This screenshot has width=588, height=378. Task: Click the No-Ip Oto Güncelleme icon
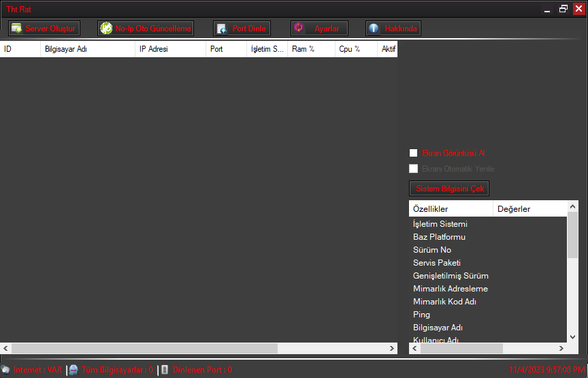tap(106, 29)
